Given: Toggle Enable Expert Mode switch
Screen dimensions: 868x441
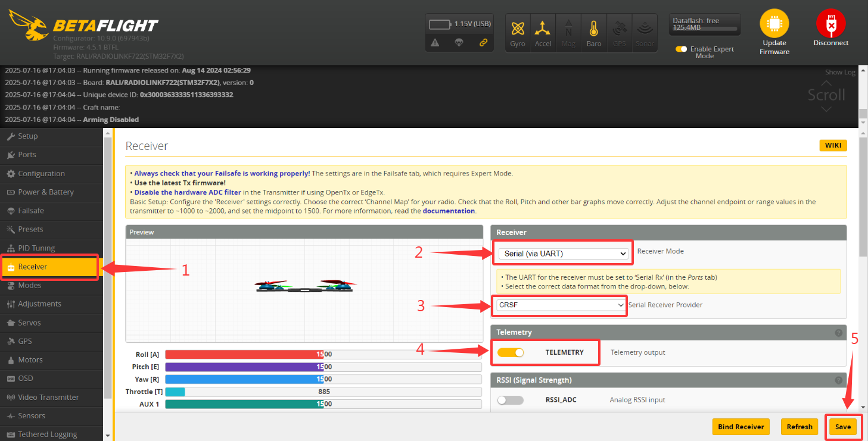Looking at the screenshot, I should [x=681, y=49].
